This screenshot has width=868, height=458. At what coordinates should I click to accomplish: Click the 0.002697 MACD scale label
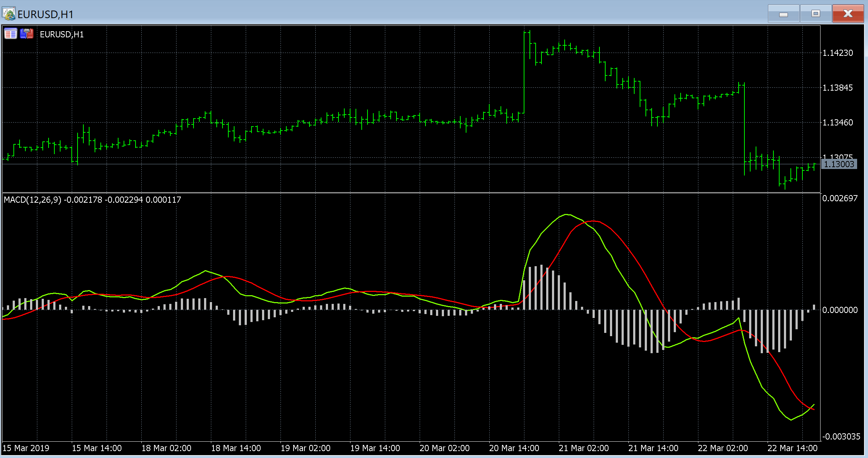(x=840, y=198)
